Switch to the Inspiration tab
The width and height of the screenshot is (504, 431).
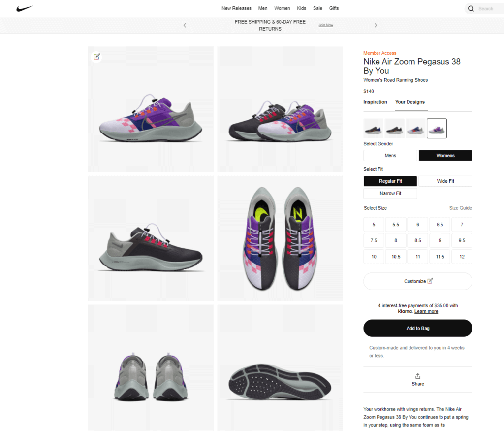(375, 102)
